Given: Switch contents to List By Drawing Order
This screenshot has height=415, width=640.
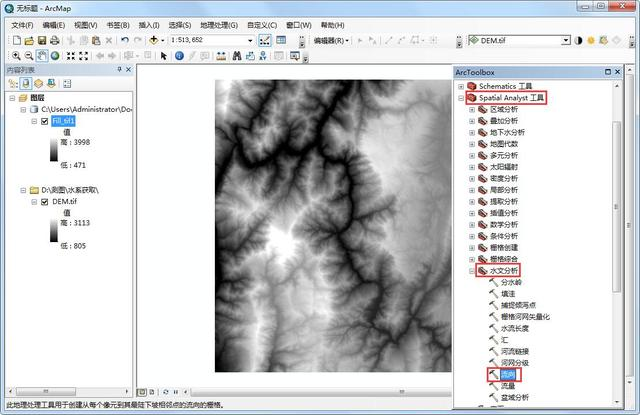Looking at the screenshot, I should 13,84.
